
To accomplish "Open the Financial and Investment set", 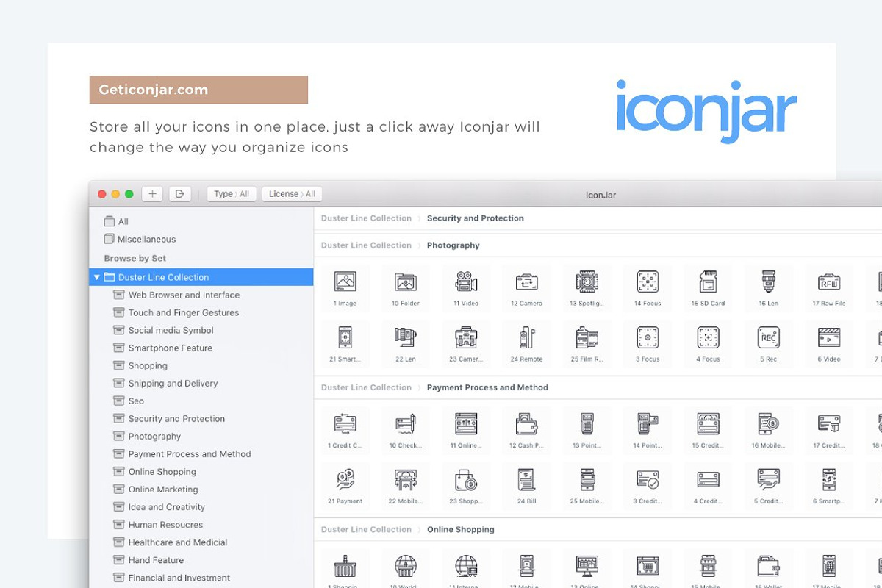I will (172, 577).
